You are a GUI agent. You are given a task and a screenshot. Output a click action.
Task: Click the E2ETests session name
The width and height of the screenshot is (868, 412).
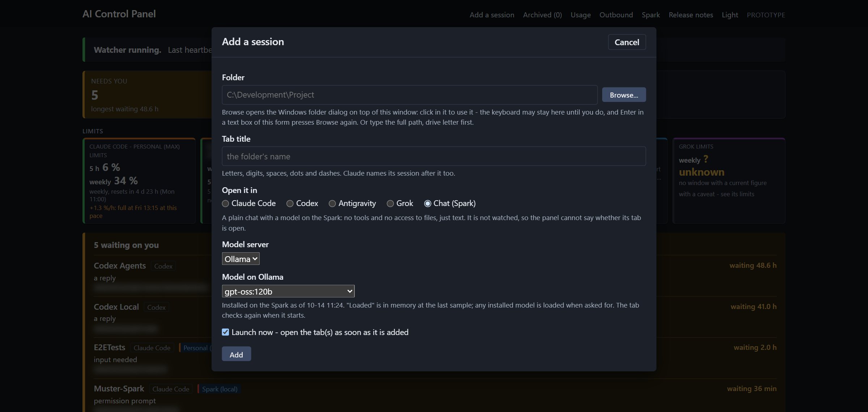click(x=109, y=347)
